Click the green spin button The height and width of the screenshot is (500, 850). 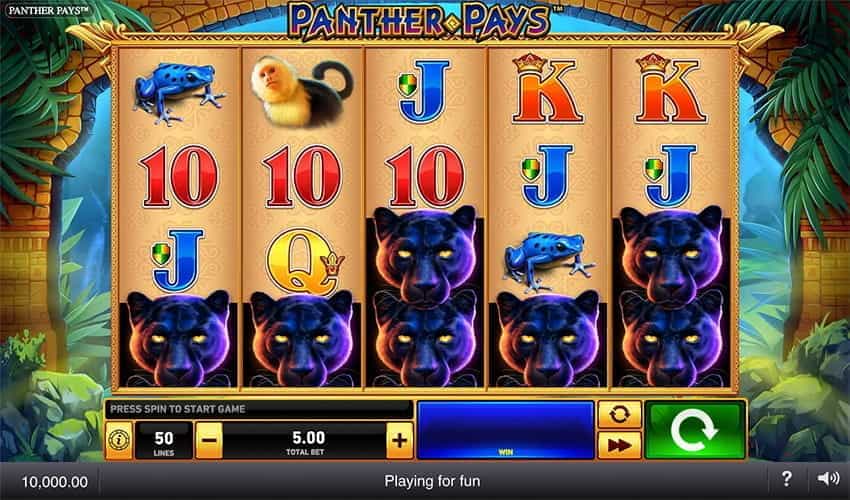click(695, 431)
